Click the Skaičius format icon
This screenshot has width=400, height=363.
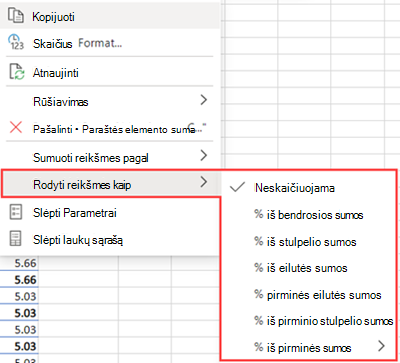(16, 42)
